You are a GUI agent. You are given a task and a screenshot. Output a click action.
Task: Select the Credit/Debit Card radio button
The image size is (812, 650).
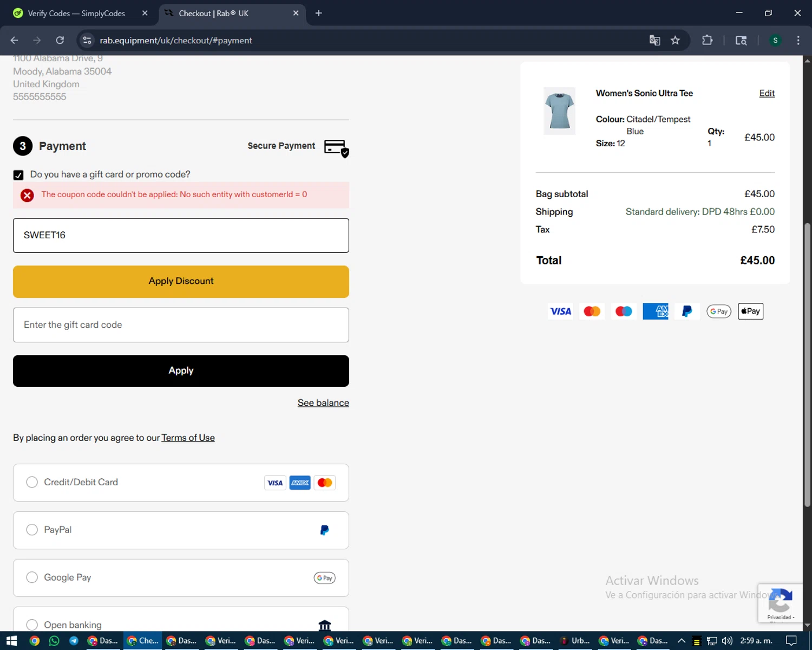tap(32, 482)
